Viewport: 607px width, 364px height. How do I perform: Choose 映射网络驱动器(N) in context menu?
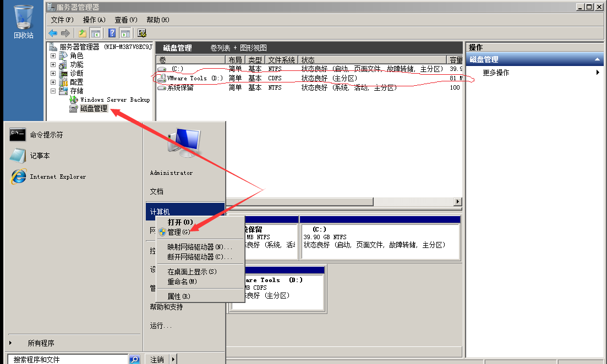tap(200, 247)
